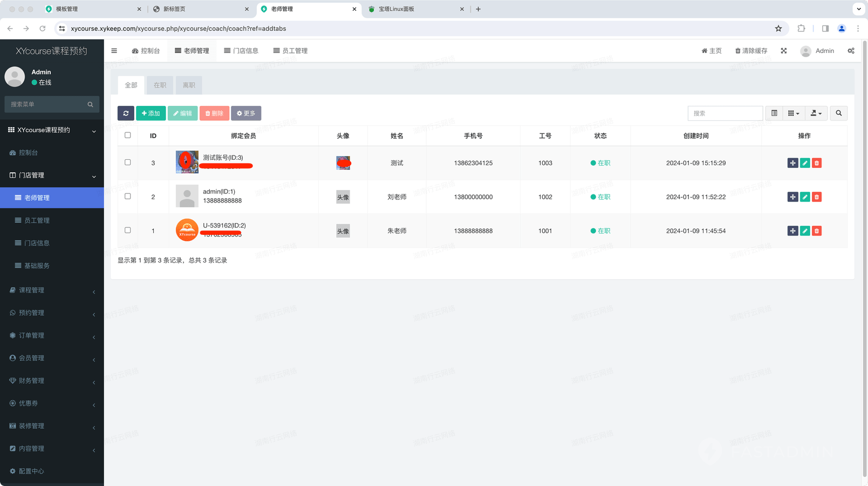
Task: Click the green 添加 button
Action: click(x=151, y=113)
